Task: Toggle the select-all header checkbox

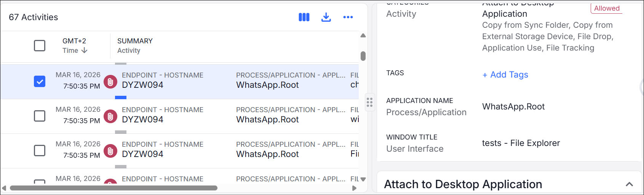Action: 40,46
